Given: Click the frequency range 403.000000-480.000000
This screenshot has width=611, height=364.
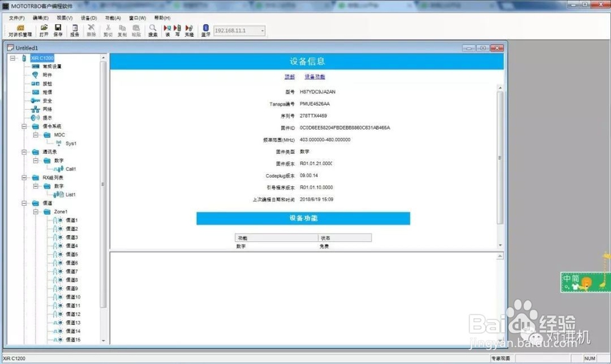Looking at the screenshot, I should [325, 139].
